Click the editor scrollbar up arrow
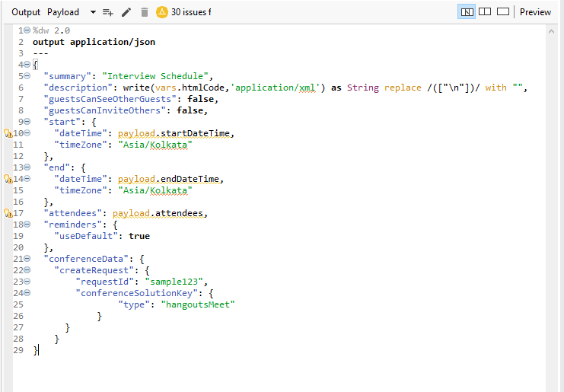 pyautogui.click(x=551, y=32)
